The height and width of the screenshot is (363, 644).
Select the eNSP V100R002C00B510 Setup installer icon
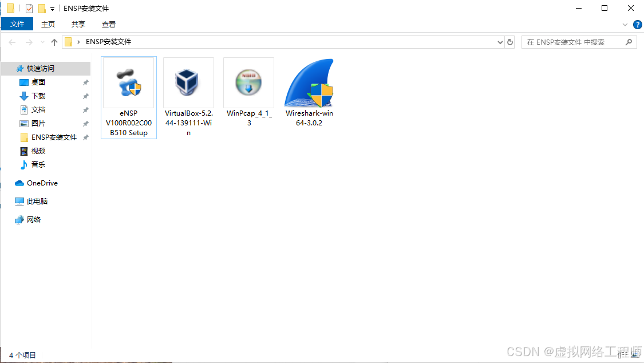pos(129,82)
